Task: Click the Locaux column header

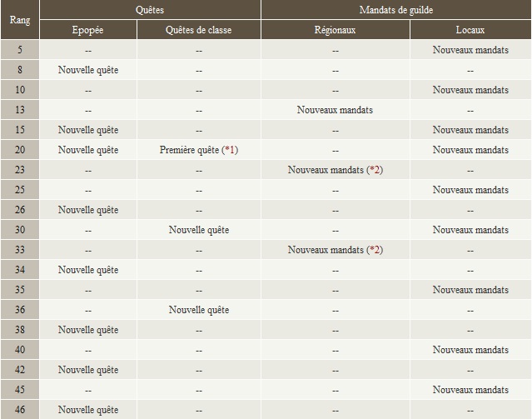Action: [x=470, y=30]
